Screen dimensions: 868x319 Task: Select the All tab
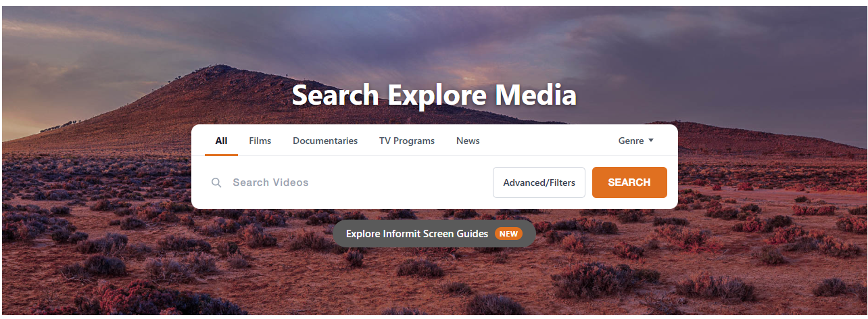point(221,141)
